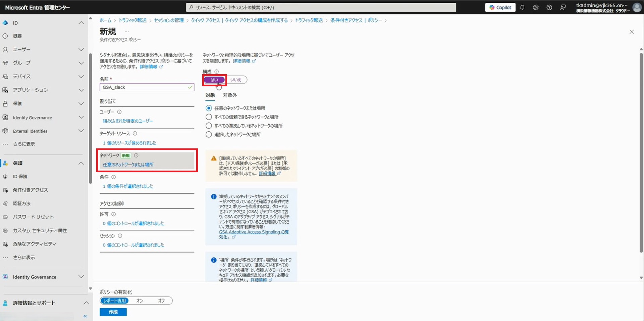Viewport: 644px width, 321px height.
Task: Click the パスワード リセット icon
Action: [5, 217]
